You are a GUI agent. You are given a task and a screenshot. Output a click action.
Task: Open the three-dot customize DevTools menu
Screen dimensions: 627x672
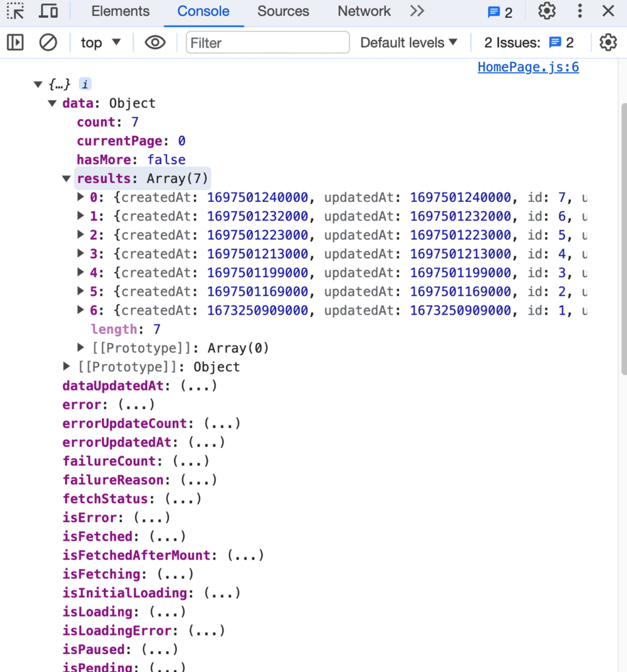(579, 11)
